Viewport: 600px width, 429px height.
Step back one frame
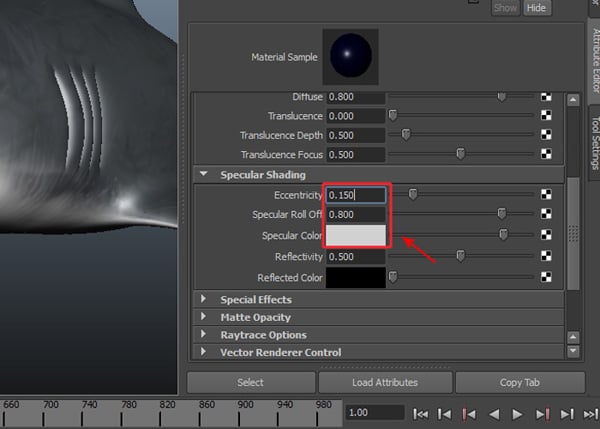click(x=446, y=413)
